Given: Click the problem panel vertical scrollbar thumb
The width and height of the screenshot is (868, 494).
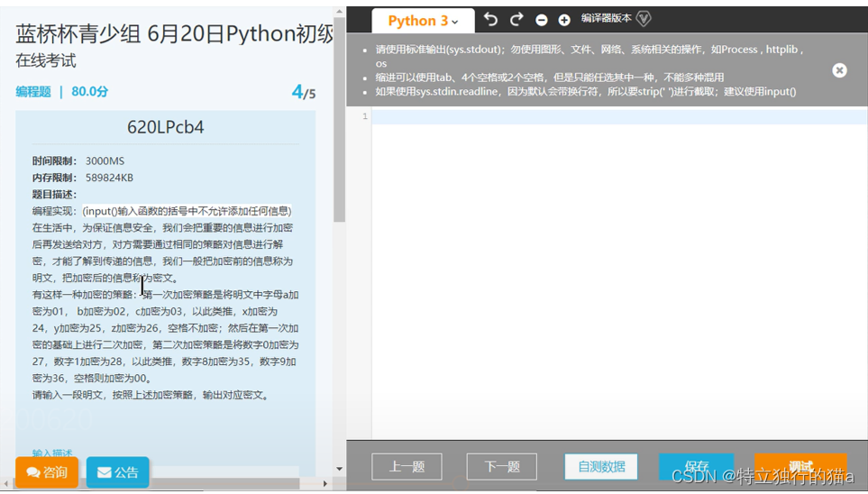Looking at the screenshot, I should click(x=339, y=119).
